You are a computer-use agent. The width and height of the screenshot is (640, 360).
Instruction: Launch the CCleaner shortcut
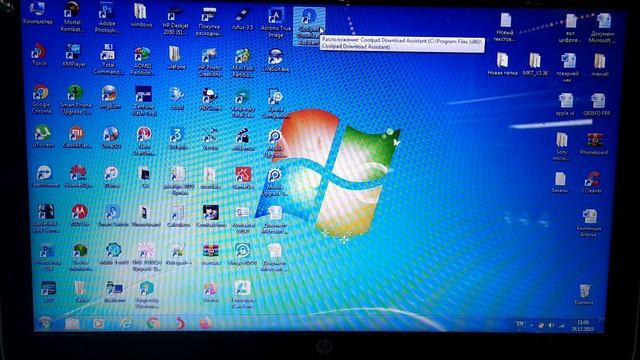tap(591, 182)
